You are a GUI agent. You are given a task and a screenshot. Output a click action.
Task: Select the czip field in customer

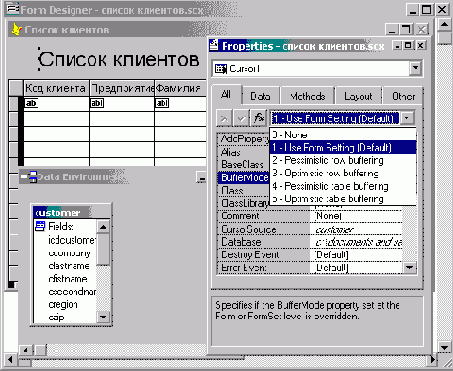click(x=56, y=317)
